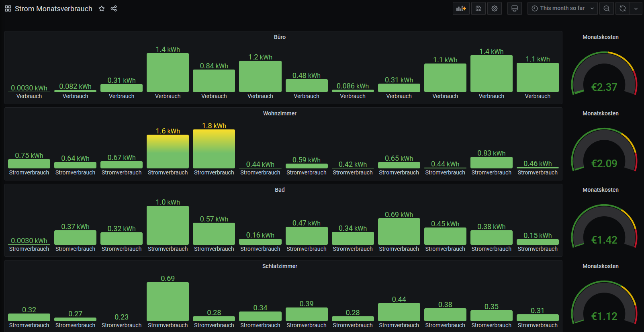Open Monatskosten panel title showing €2.37
This screenshot has height=332, width=644.
click(x=601, y=37)
